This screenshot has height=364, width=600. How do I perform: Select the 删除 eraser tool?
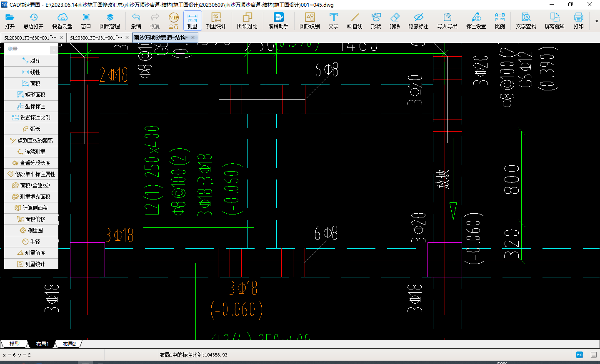395,21
